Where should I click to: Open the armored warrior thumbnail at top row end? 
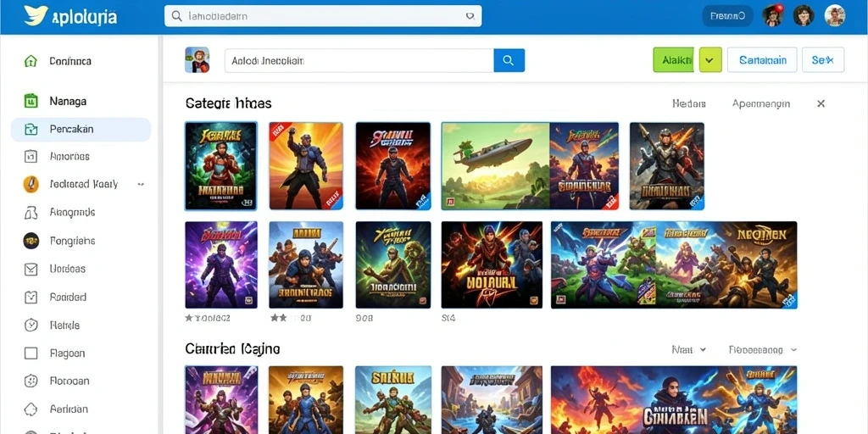coord(667,166)
